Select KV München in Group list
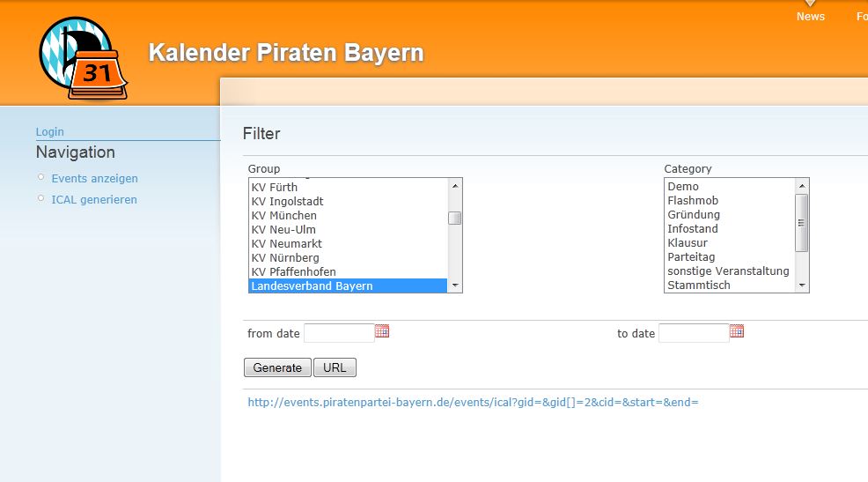868x482 pixels. pos(283,215)
